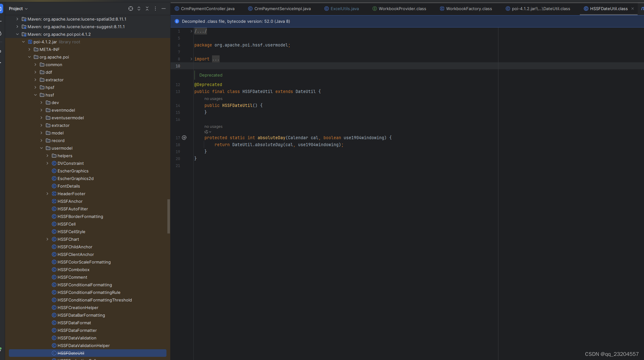Click the ellipsis menu icon in project panel
Viewport: 644px width, 360px height.
[x=155, y=9]
